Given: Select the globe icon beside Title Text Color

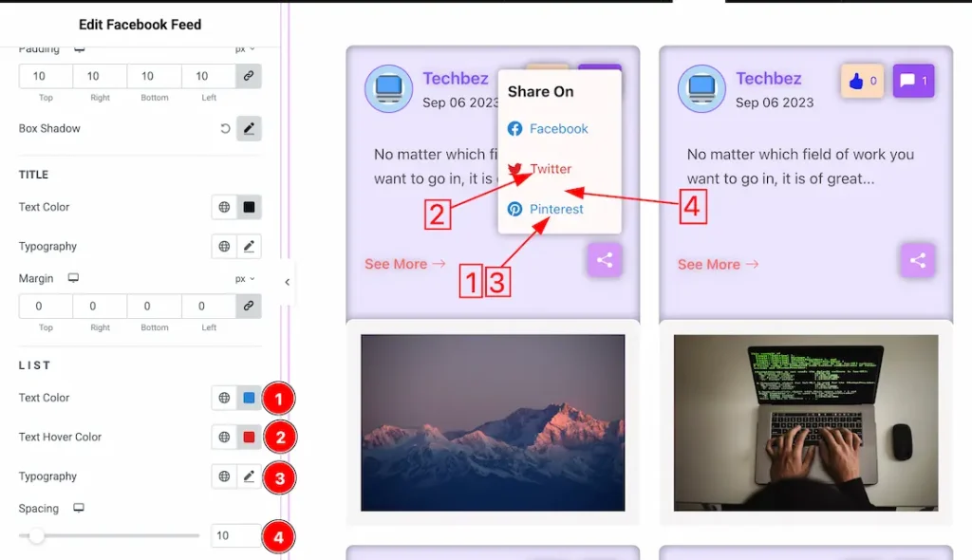Looking at the screenshot, I should (222, 207).
